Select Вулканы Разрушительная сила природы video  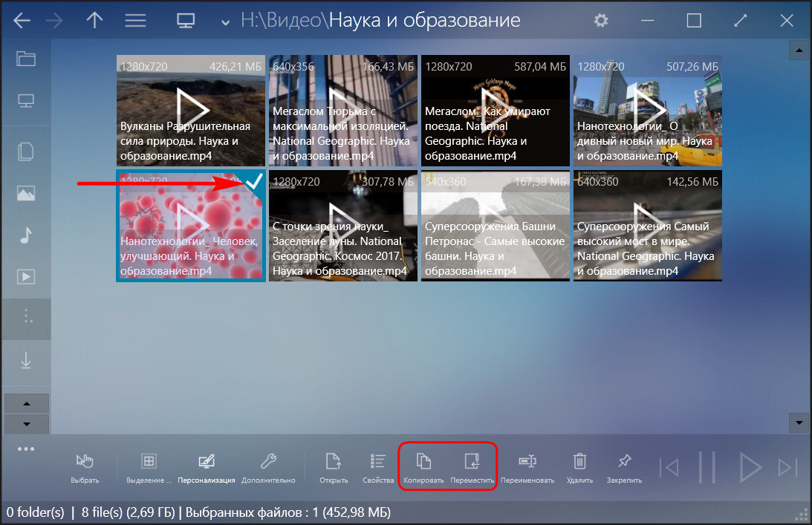[x=191, y=111]
